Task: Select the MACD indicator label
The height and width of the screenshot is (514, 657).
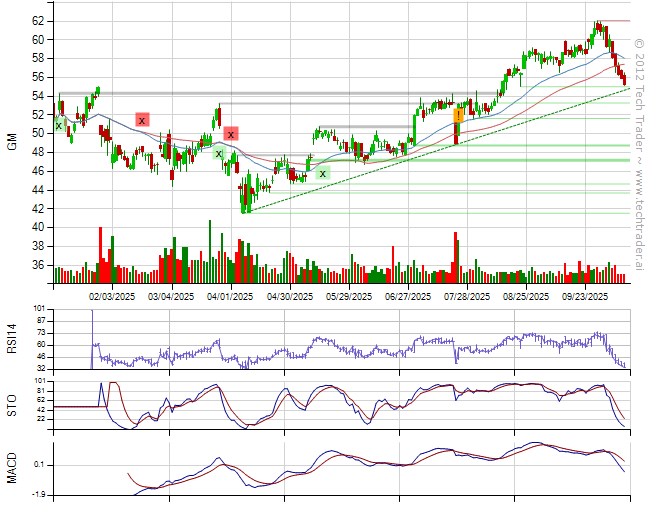Action: 11,465
